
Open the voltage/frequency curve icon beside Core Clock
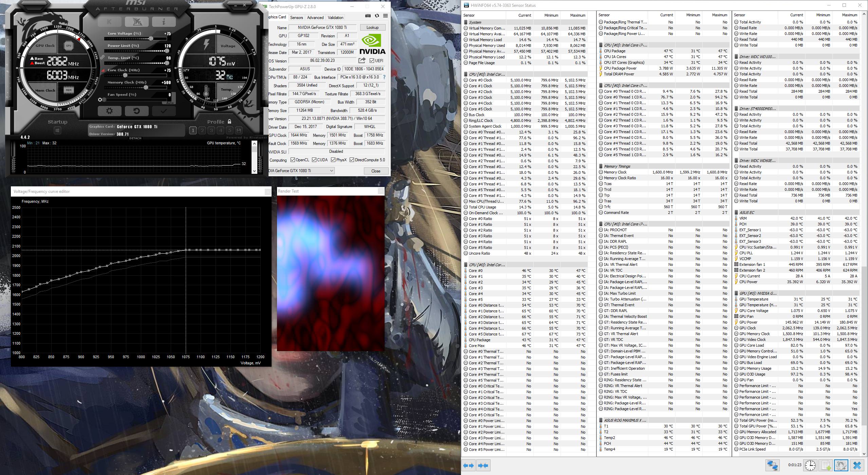[103, 70]
